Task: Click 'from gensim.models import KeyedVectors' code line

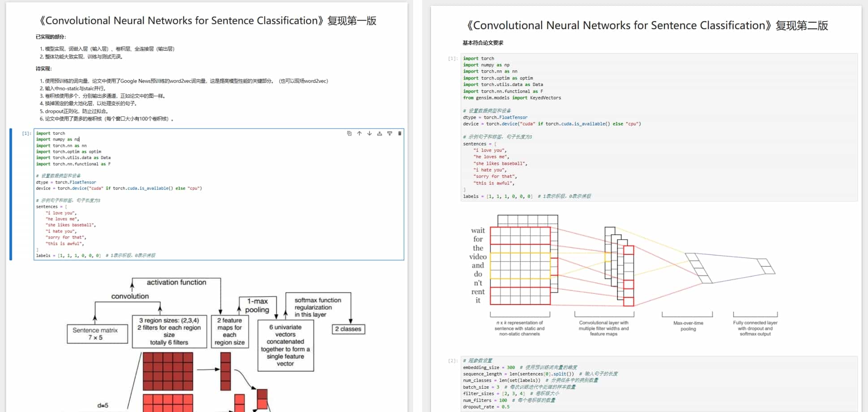Action: coord(512,98)
